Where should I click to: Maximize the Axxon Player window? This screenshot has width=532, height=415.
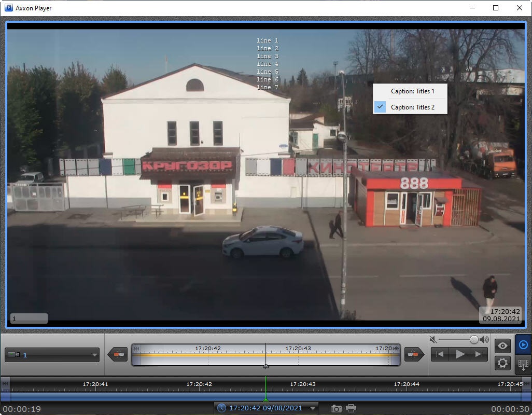pyautogui.click(x=496, y=8)
